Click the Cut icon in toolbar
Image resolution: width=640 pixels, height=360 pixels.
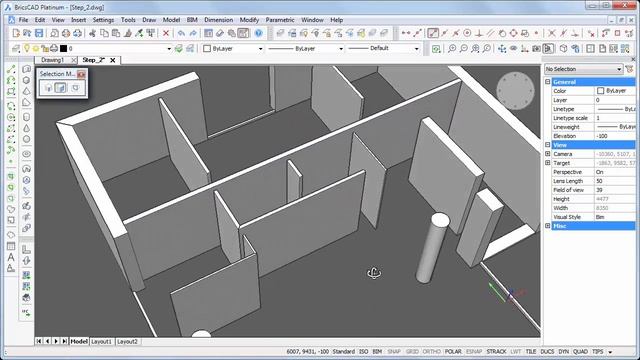coord(93,33)
